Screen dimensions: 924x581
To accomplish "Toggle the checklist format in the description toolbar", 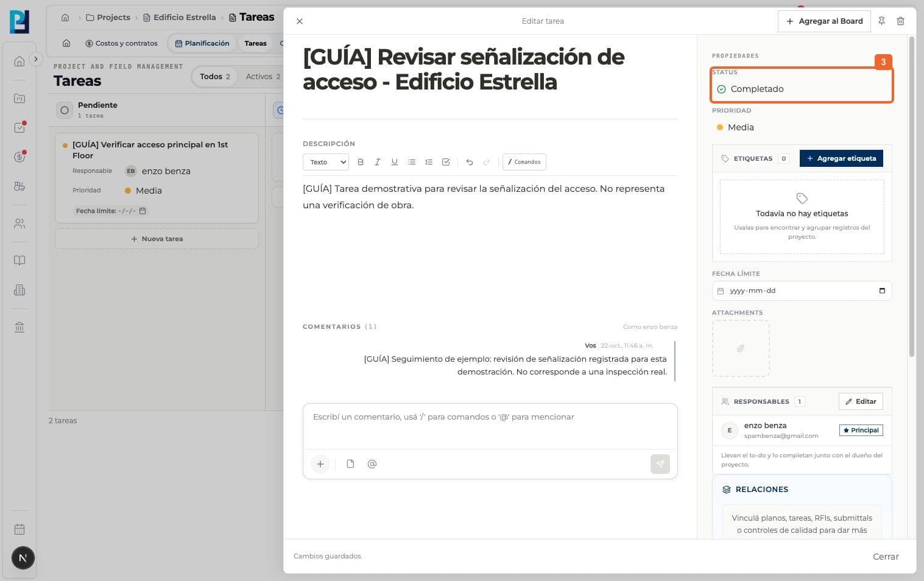I will 446,162.
